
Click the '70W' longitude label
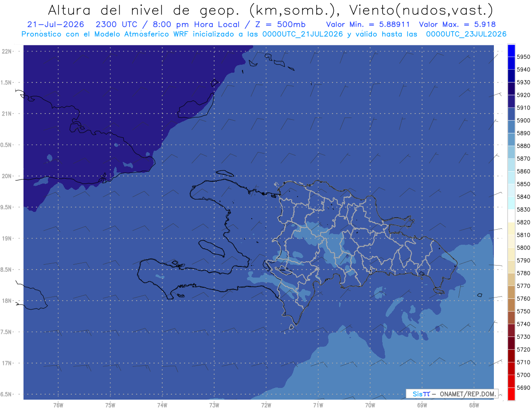[x=370, y=405]
